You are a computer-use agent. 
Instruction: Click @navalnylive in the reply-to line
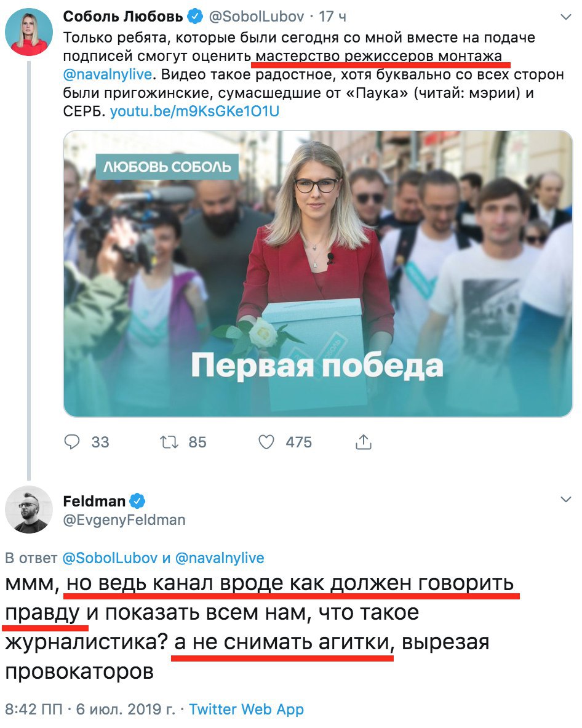[220, 558]
